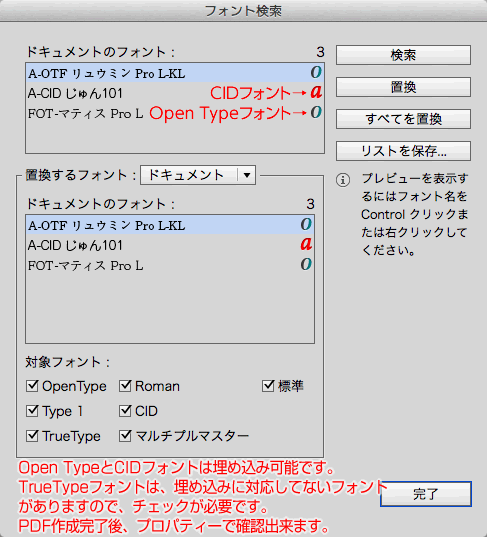Click the red CID icon in lower font list
Screen dimensions: 487x537
tap(306, 244)
